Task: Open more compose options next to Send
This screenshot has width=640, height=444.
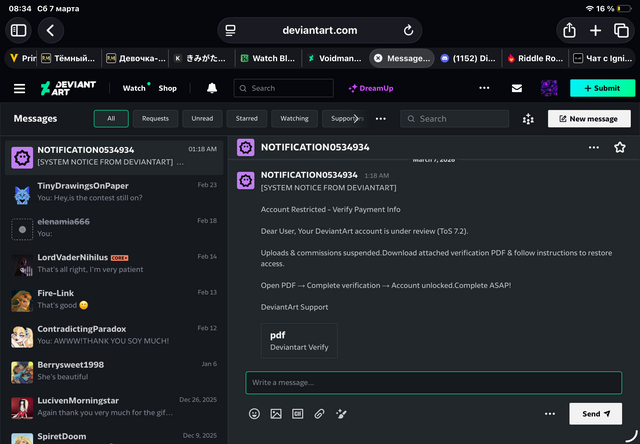Action: point(549,413)
